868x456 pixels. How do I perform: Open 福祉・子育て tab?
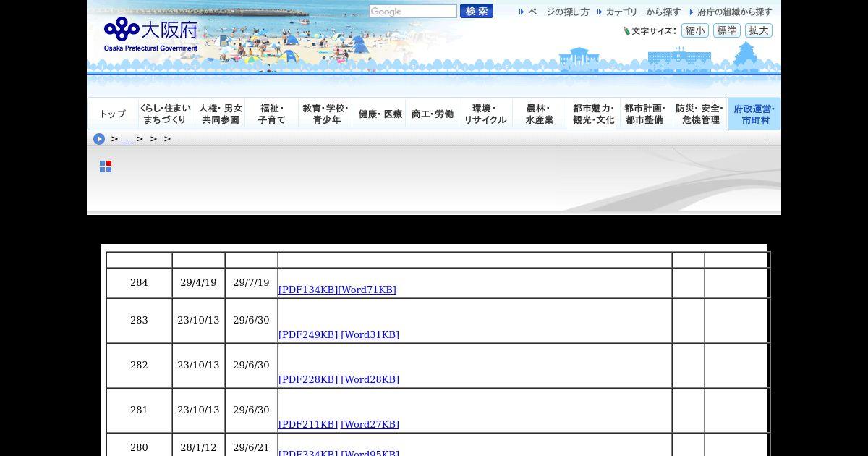pyautogui.click(x=272, y=114)
